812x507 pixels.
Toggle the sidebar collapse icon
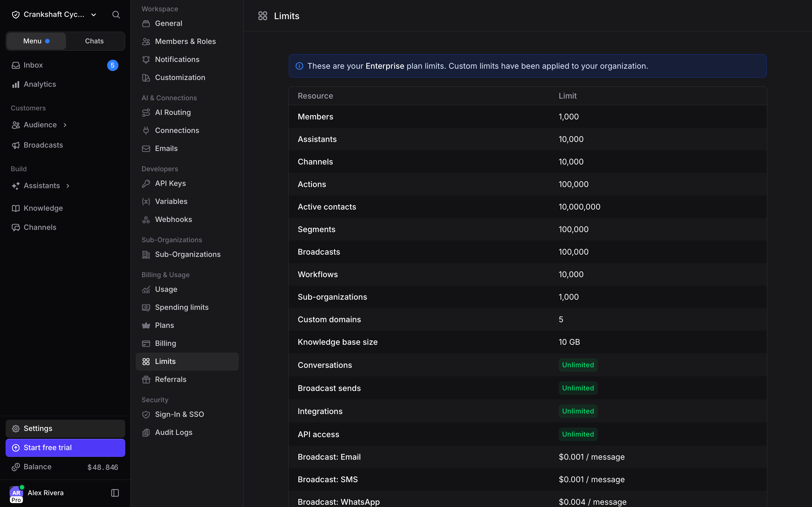click(115, 493)
